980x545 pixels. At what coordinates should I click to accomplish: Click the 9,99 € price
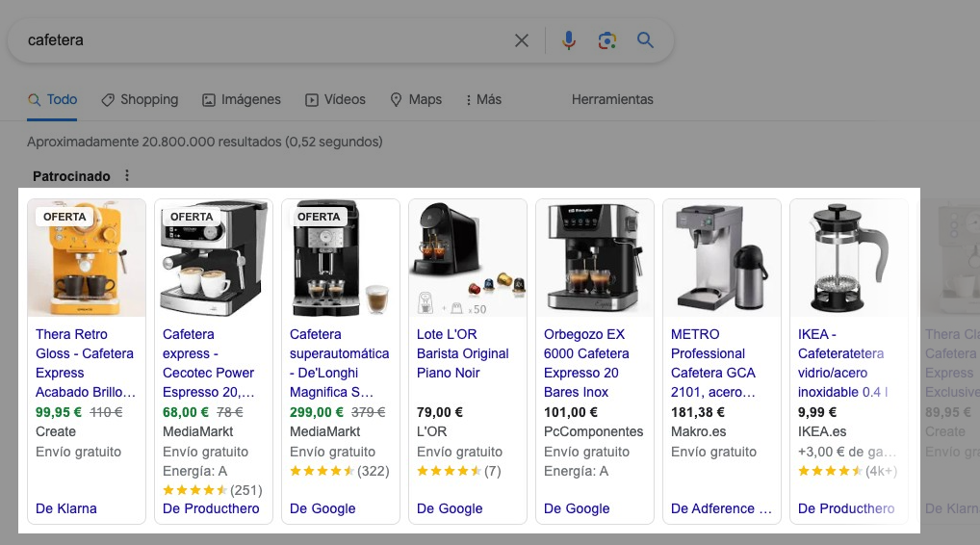tap(817, 412)
